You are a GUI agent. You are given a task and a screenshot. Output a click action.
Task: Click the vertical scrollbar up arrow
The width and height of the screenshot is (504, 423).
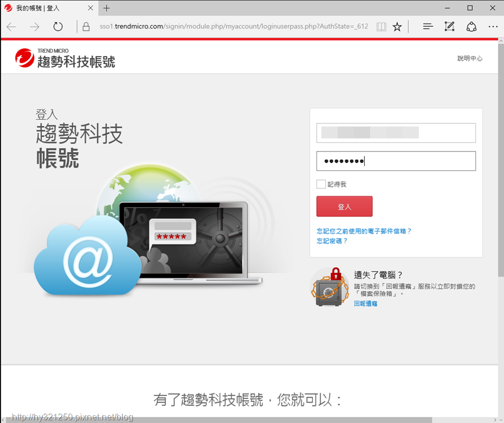tap(501, 41)
